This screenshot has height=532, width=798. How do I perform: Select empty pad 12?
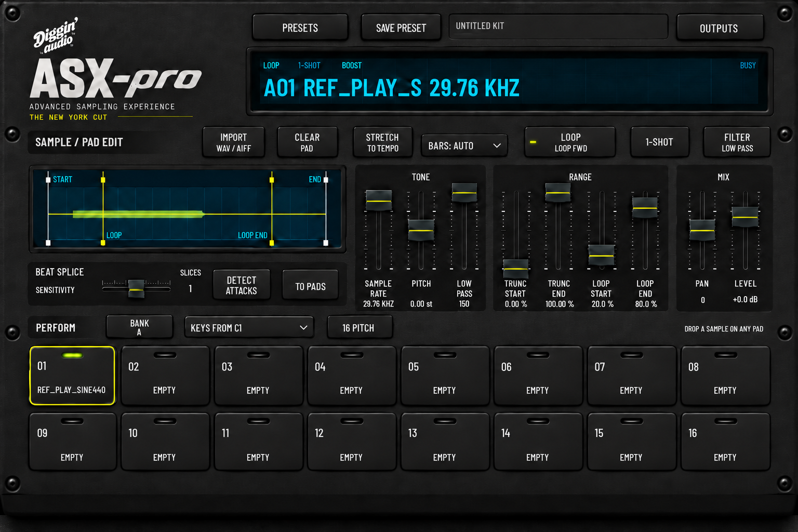coord(351,442)
